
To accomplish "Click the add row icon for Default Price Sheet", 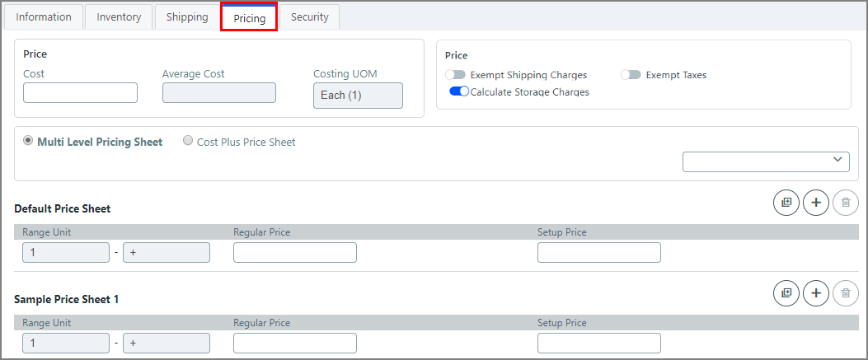I will [x=816, y=202].
